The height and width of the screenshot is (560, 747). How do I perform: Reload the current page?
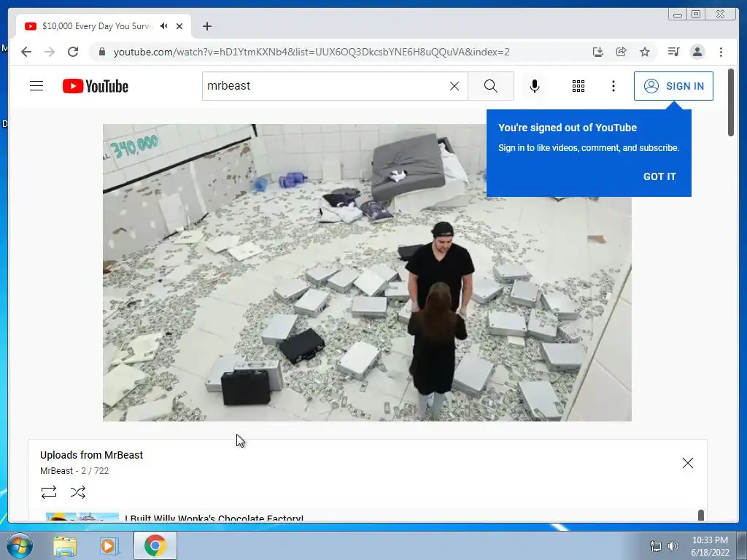[73, 52]
